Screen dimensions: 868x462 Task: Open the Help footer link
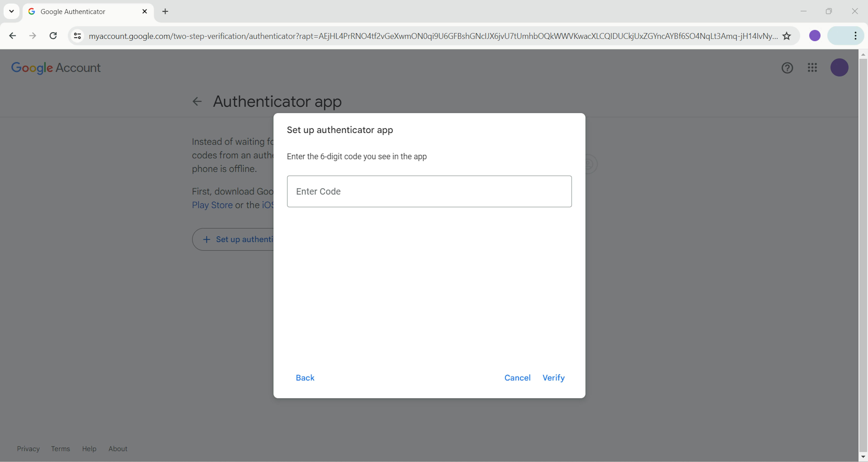coord(89,449)
